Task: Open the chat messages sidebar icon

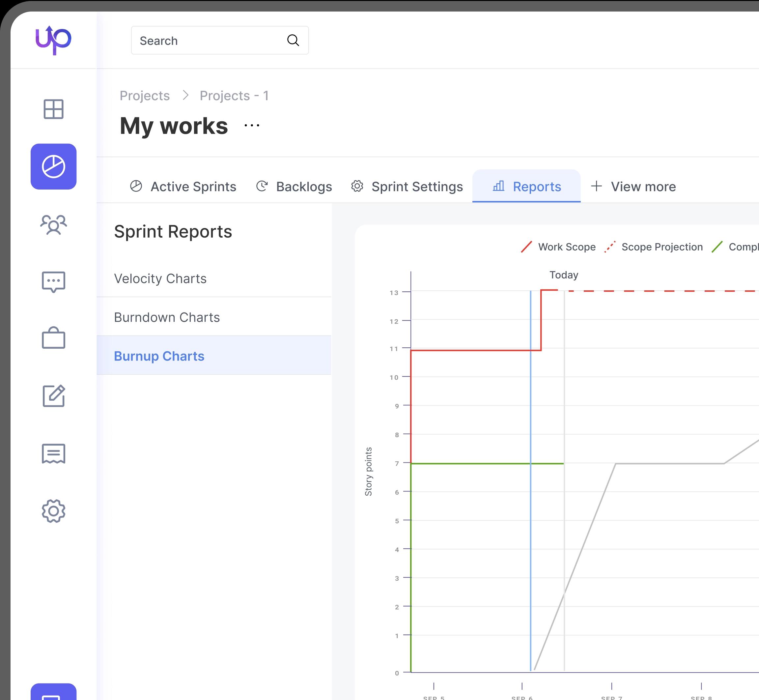Action: coord(53,282)
